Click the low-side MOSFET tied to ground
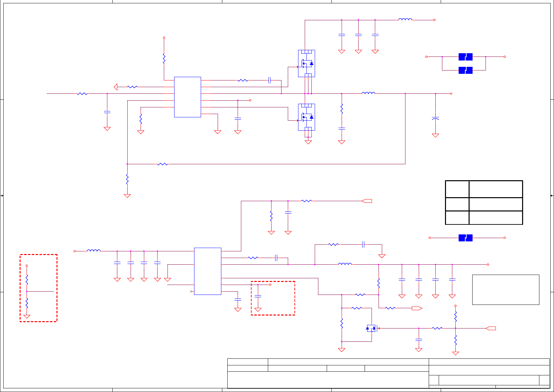The height and width of the screenshot is (392, 554). pyautogui.click(x=306, y=117)
